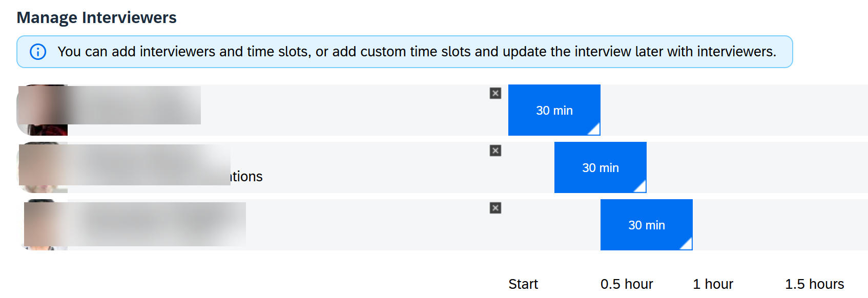Viewport: 868px width, 298px height.
Task: Click the Start label on the time axis
Action: tap(523, 284)
